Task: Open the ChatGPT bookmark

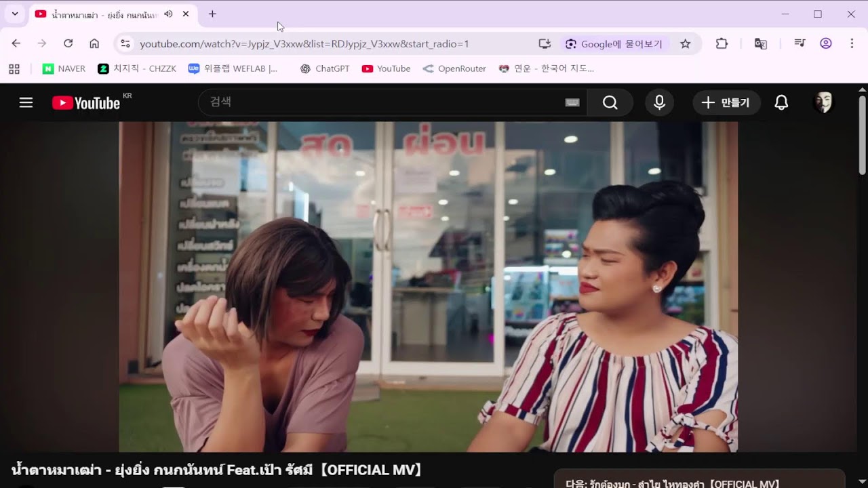Action: click(x=325, y=68)
